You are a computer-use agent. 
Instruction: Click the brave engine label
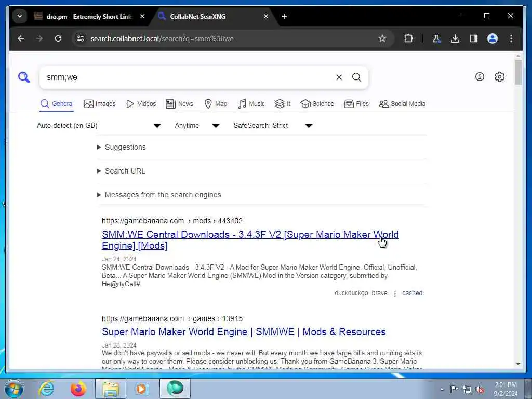click(379, 293)
